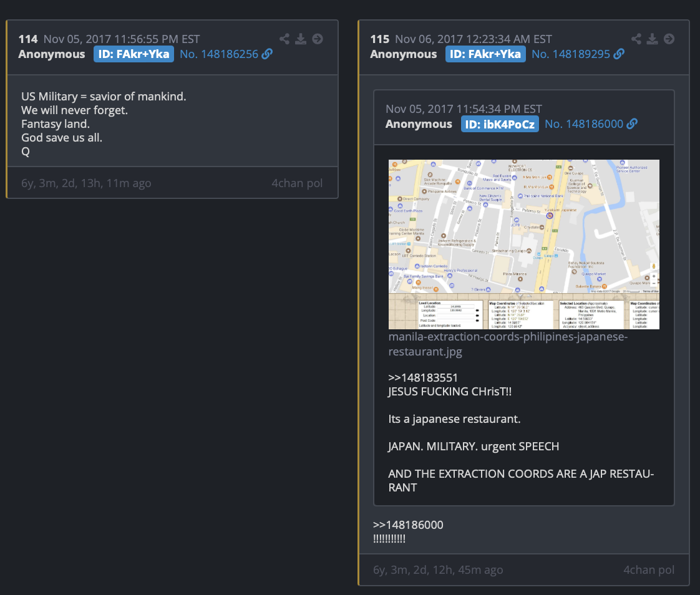Viewport: 700px width, 595px height.
Task: Select post number 115 label
Action: tap(380, 39)
